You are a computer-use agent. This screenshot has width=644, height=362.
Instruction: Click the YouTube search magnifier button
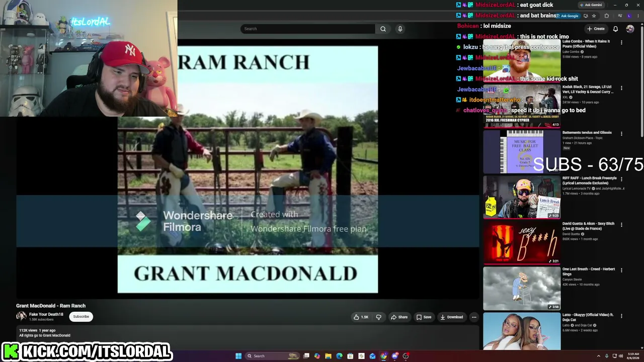(x=383, y=29)
